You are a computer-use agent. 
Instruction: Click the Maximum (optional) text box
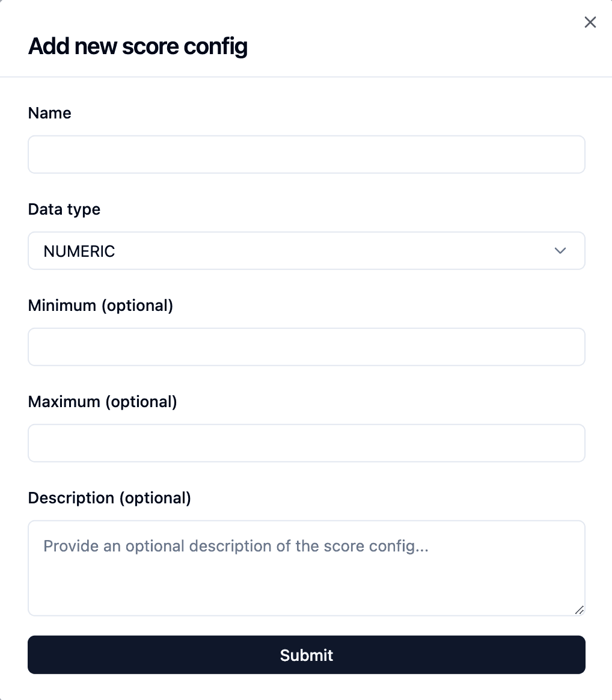307,443
